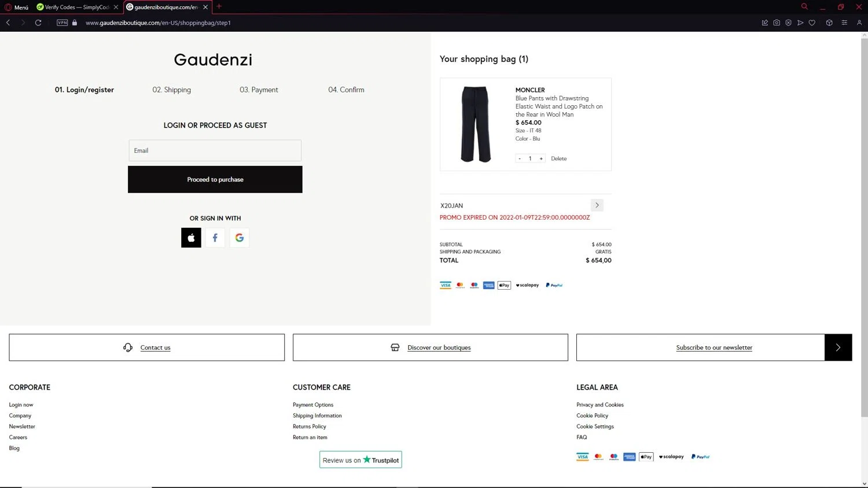
Task: Open the send/flow arrow icon in toolbar
Action: point(800,23)
